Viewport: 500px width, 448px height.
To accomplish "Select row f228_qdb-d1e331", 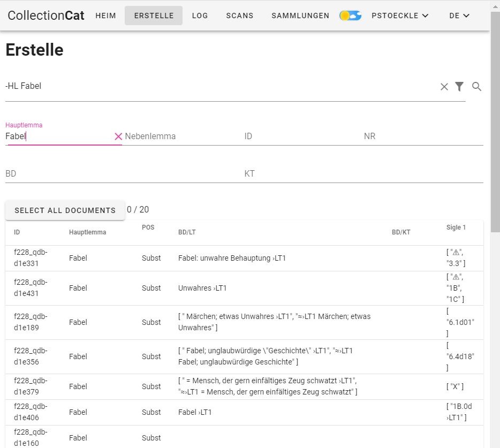I will [x=244, y=258].
